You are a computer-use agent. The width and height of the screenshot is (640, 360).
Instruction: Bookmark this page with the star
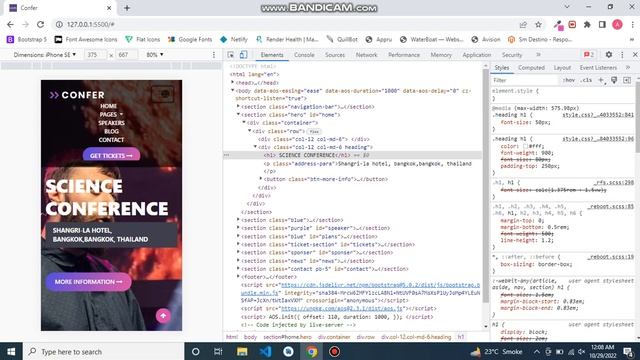coord(538,24)
